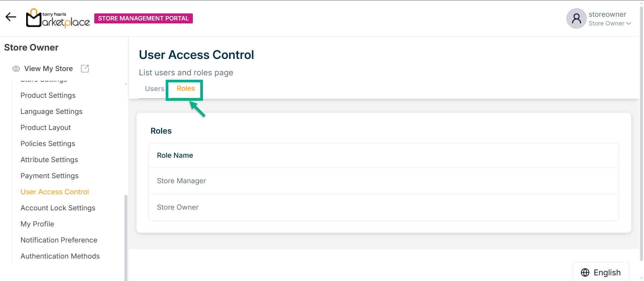This screenshot has height=281, width=644.
Task: Select the Roles tab
Action: [x=186, y=88]
